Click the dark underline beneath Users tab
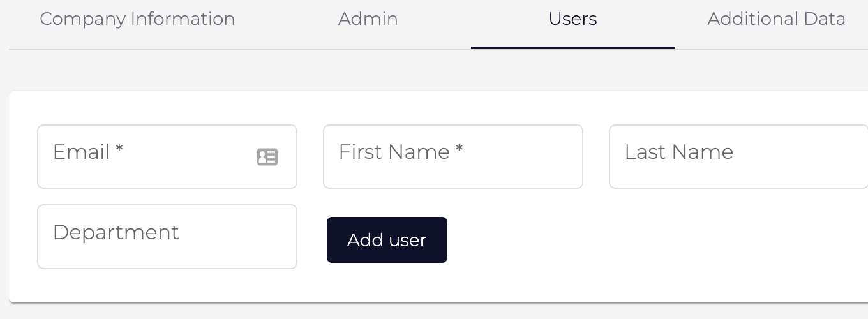Screen dimensions: 868x319 573,48
